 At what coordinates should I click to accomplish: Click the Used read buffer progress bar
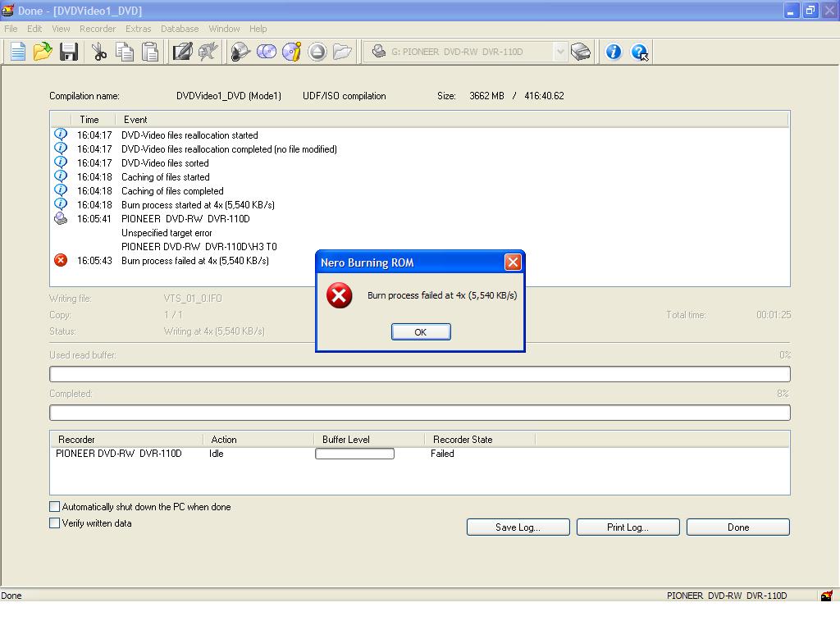(420, 374)
